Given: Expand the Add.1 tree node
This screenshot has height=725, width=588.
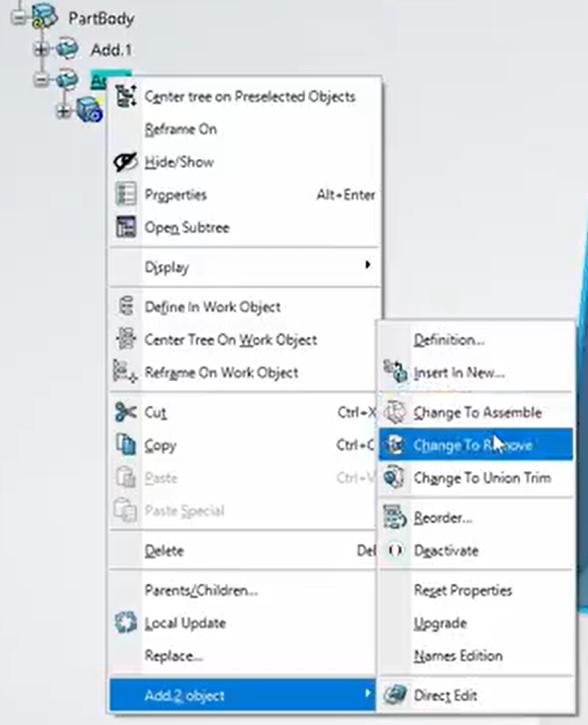Looking at the screenshot, I should [x=41, y=49].
